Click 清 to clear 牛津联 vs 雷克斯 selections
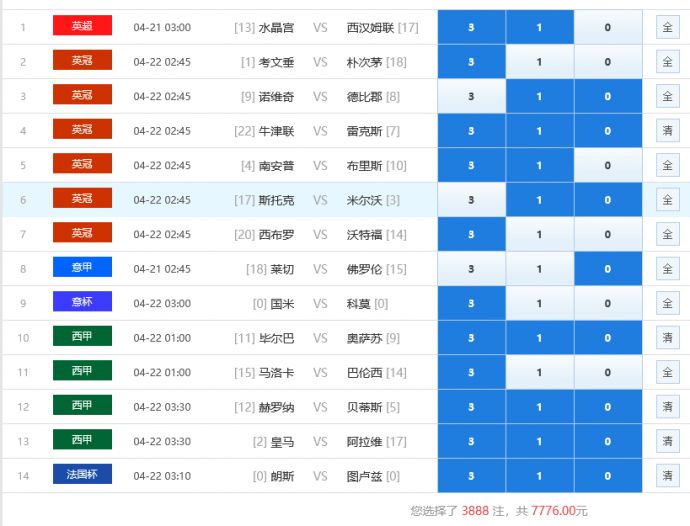The width and height of the screenshot is (690, 526). coord(667,131)
